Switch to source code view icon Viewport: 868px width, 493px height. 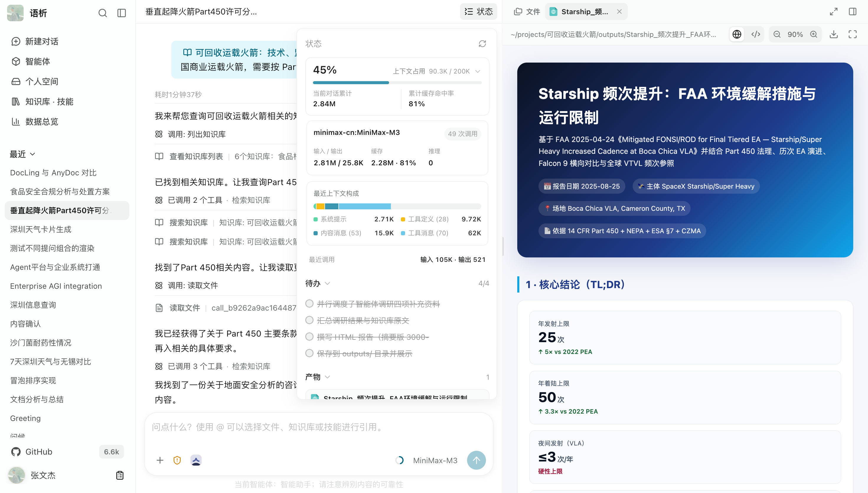[756, 34]
